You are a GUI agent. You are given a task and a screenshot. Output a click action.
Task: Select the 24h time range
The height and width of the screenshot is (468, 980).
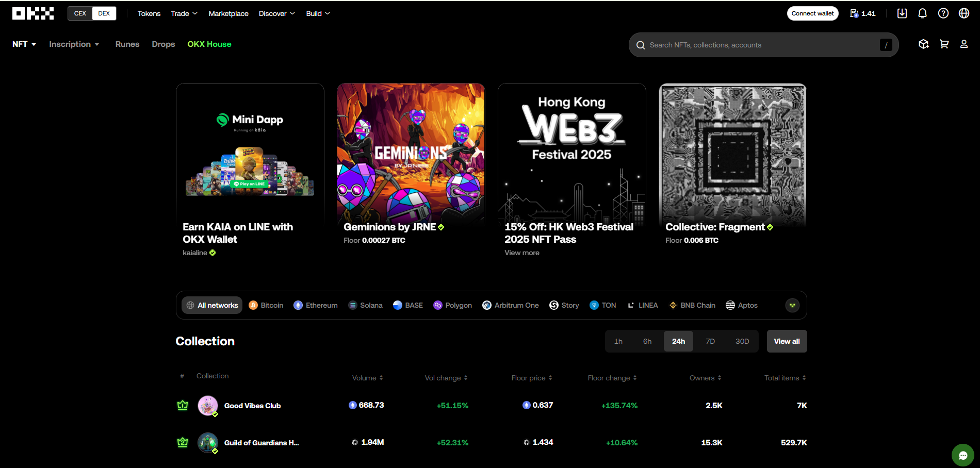click(x=679, y=341)
